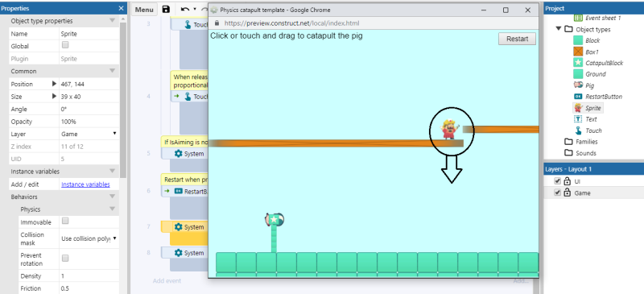Select the Pig object type icon
Viewport: 644px width, 294px height.
coord(578,85)
